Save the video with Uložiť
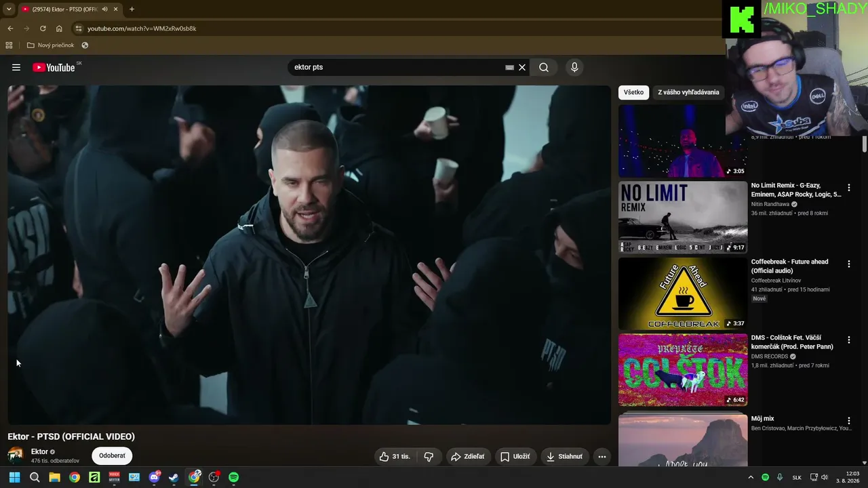The image size is (868, 488). pos(515,456)
